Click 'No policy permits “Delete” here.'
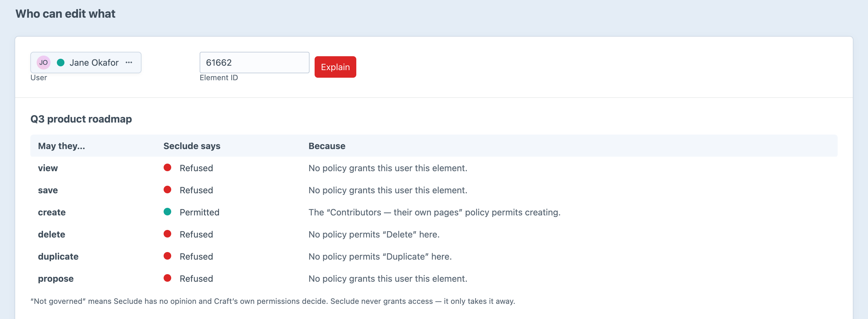Viewport: 868px width, 319px height. coord(374,234)
